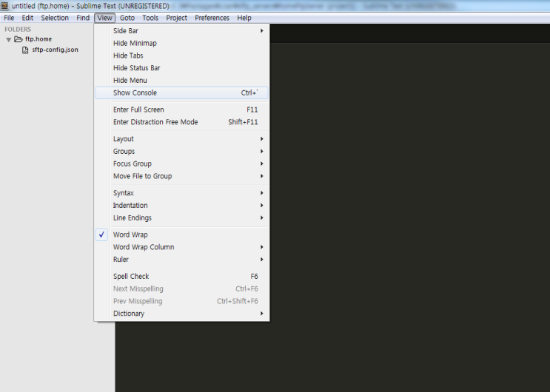Expand the Word Wrap Column submenu

pos(181,247)
